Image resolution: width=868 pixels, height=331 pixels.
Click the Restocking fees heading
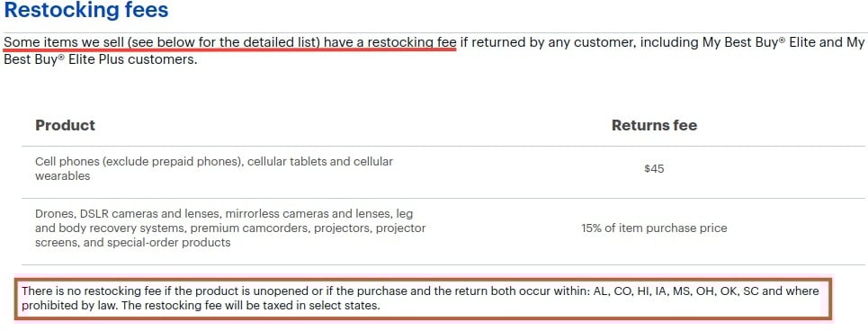point(85,10)
